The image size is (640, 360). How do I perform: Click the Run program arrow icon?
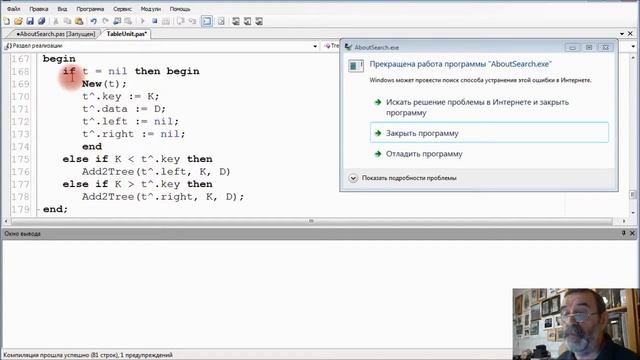point(142,21)
